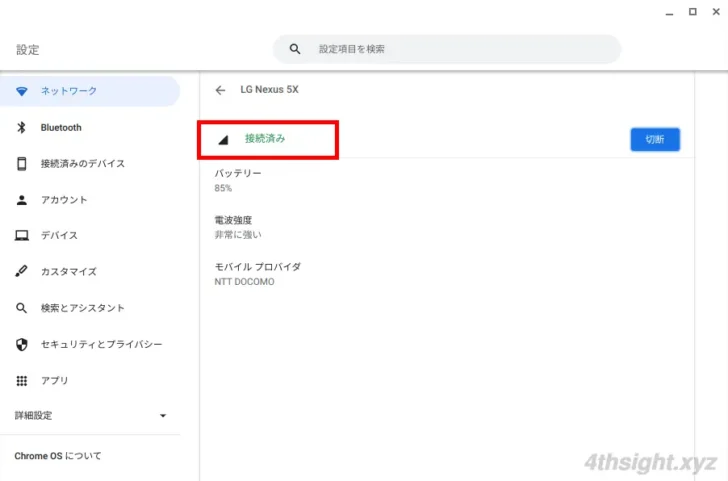The image size is (728, 481).
Task: Open the ネットワーク settings section
Action: (90, 91)
